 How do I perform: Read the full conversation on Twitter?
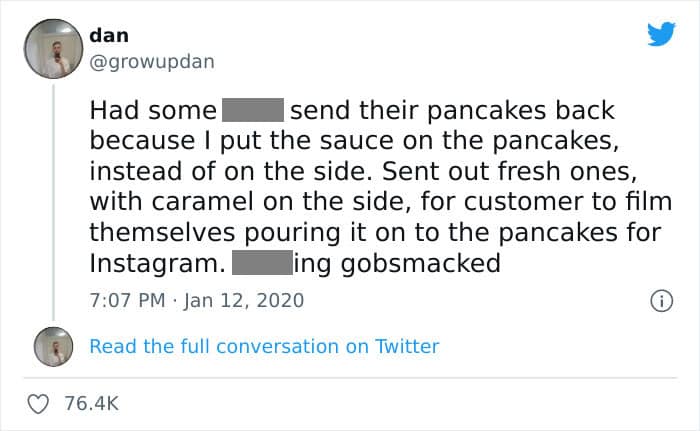264,346
